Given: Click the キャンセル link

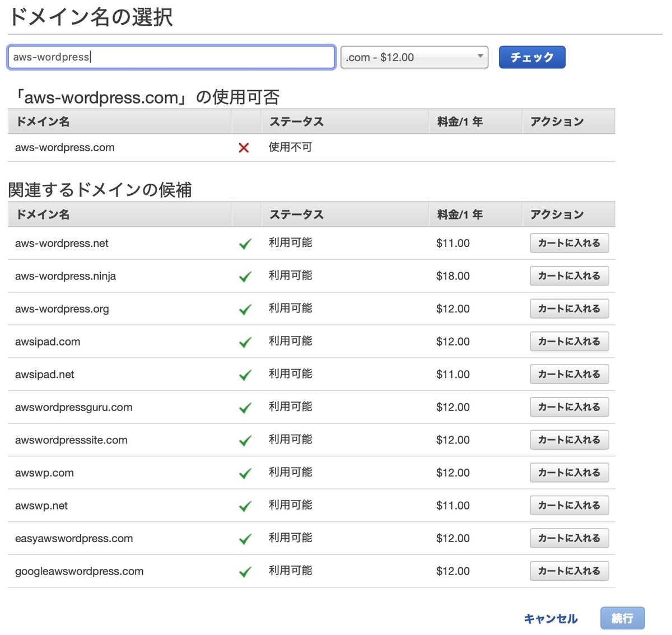Looking at the screenshot, I should [550, 619].
